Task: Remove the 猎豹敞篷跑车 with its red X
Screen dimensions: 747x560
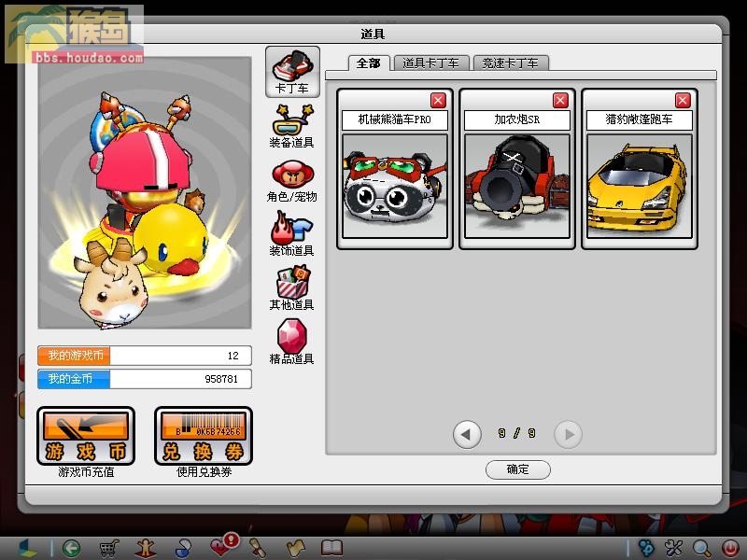Action: pyautogui.click(x=683, y=101)
